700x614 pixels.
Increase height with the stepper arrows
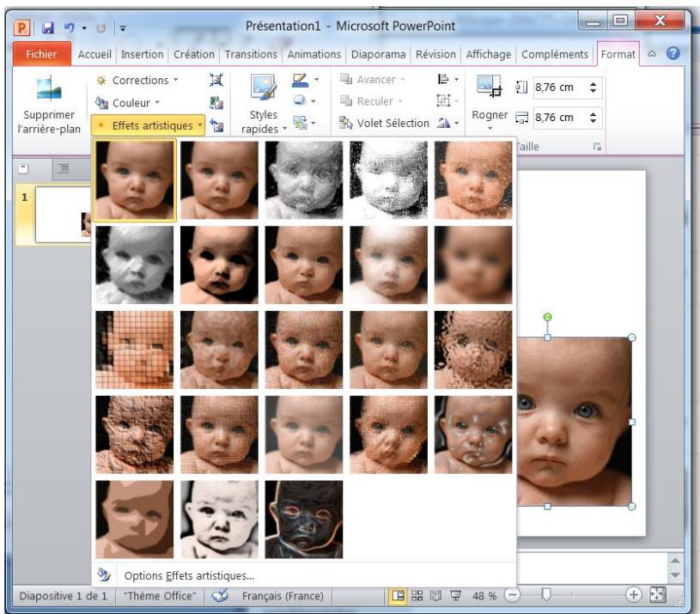593,88
